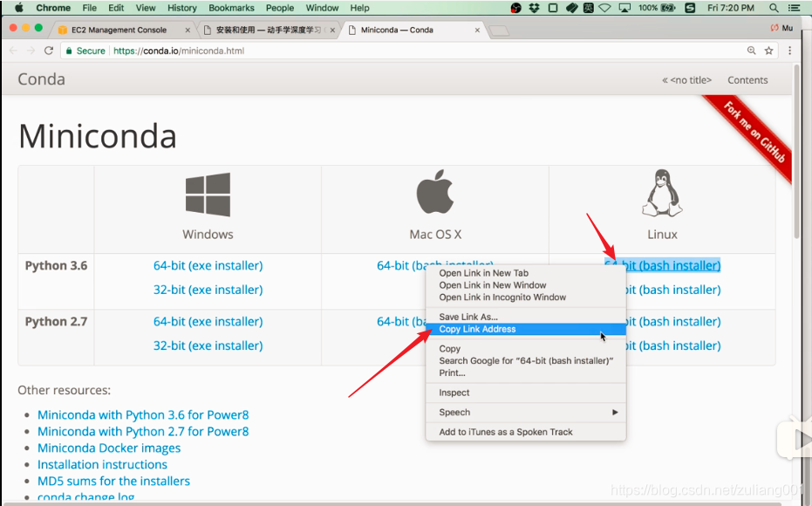The image size is (812, 506).
Task: Open the Chrome app menu
Action: point(53,8)
